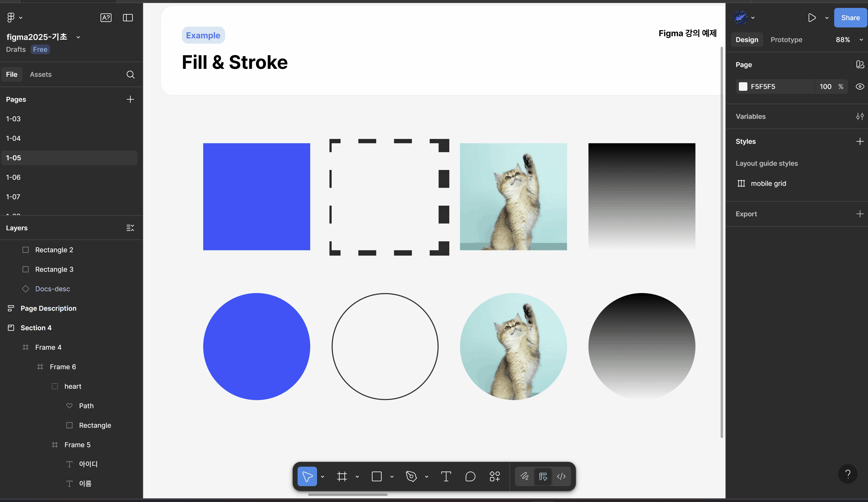
Task: Select the Section 4 layer
Action: pos(36,328)
